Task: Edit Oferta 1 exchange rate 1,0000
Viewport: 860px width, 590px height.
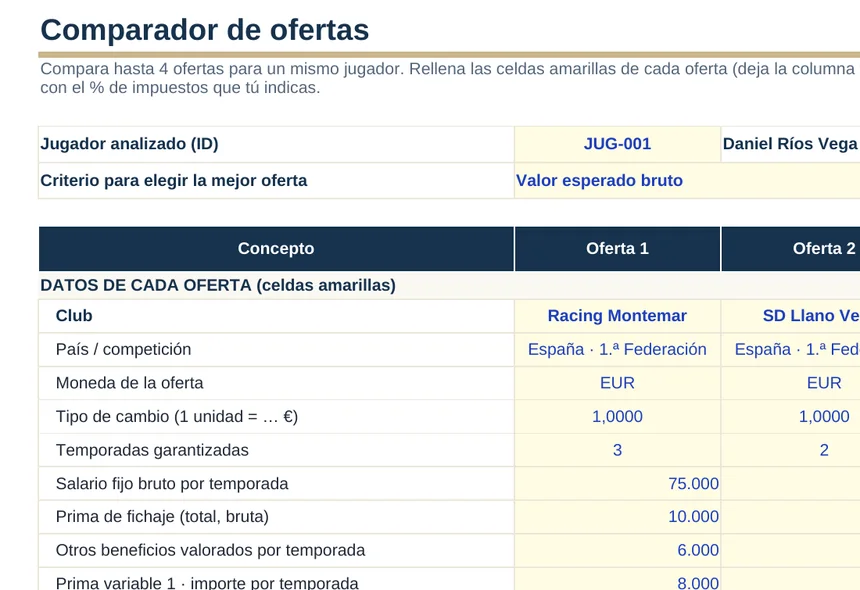Action: pyautogui.click(x=617, y=417)
